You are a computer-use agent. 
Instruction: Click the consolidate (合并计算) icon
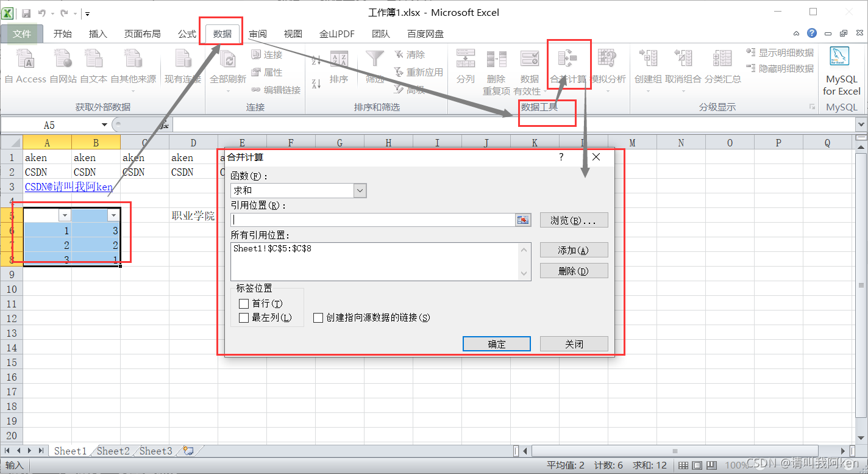[568, 59]
